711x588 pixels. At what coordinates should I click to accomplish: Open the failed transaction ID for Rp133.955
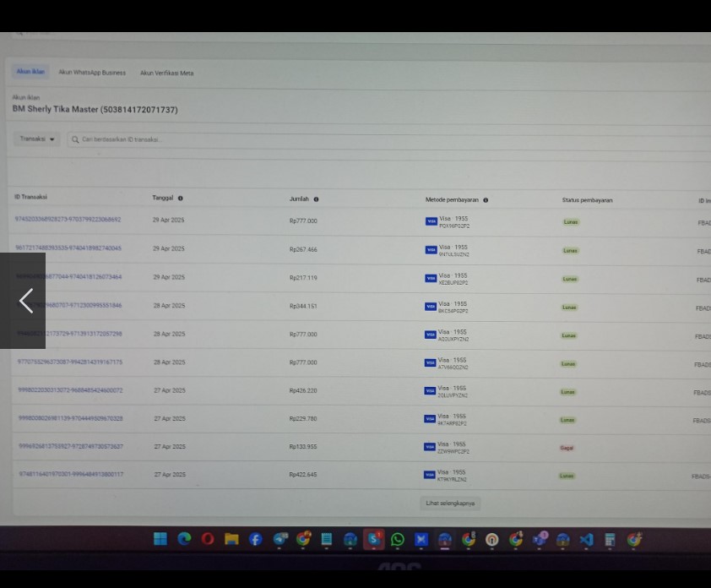click(x=71, y=446)
